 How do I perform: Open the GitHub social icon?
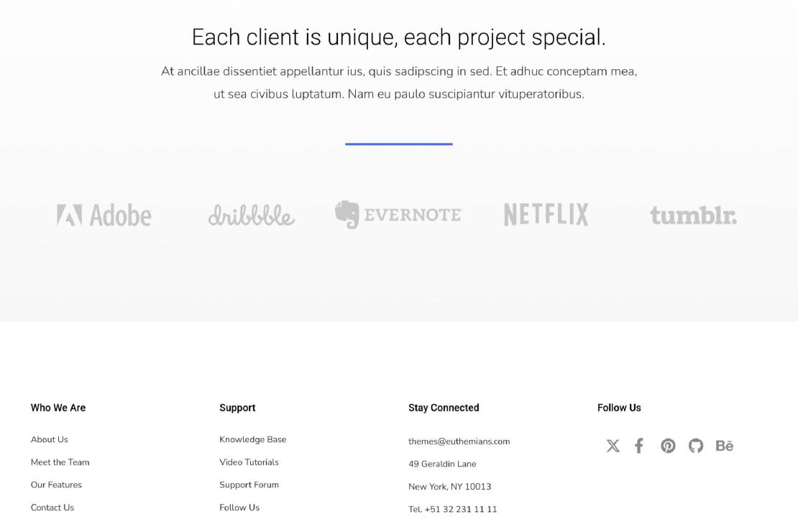click(x=696, y=446)
